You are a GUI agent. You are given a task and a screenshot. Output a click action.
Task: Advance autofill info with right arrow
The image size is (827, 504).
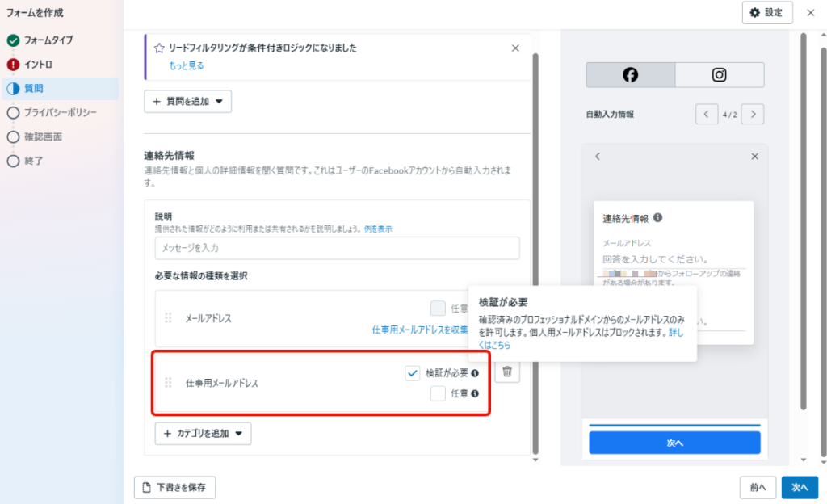point(752,114)
